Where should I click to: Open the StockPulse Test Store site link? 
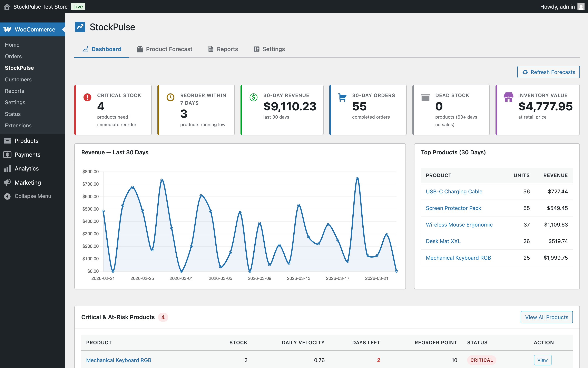40,7
